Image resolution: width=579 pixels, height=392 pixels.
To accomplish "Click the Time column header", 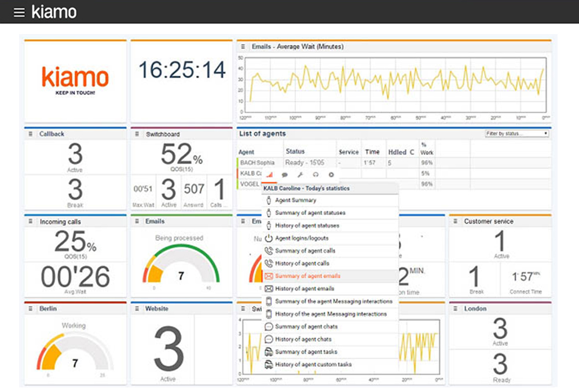I will (372, 152).
